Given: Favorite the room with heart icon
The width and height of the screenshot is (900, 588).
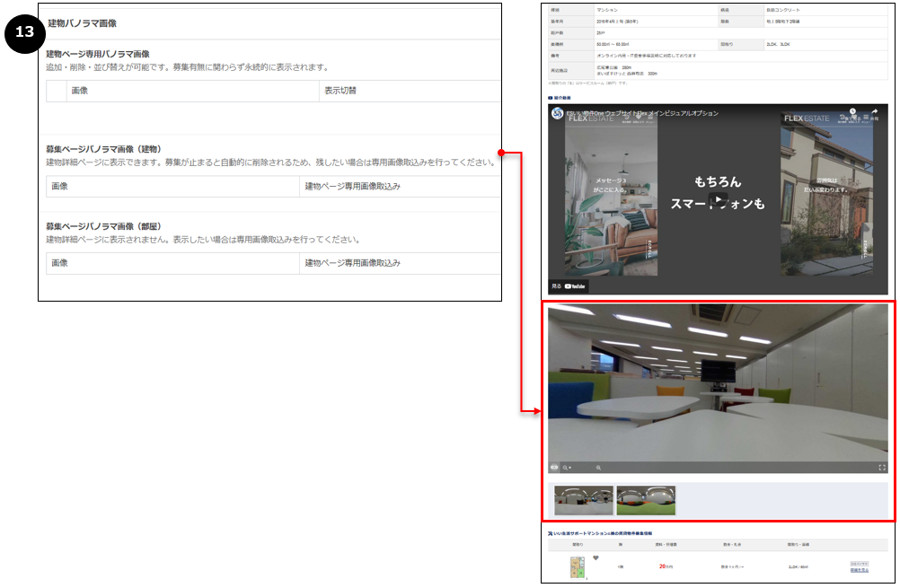Looking at the screenshot, I should coord(596,558).
